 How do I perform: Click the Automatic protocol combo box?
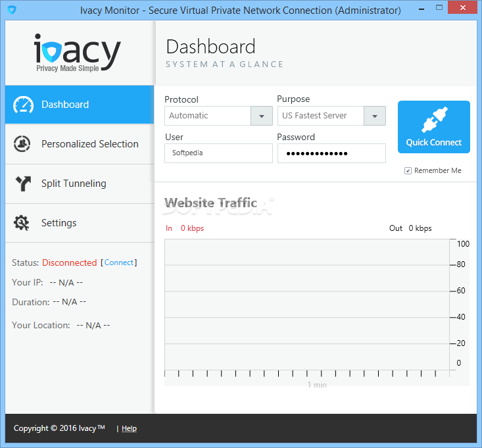tap(218, 116)
